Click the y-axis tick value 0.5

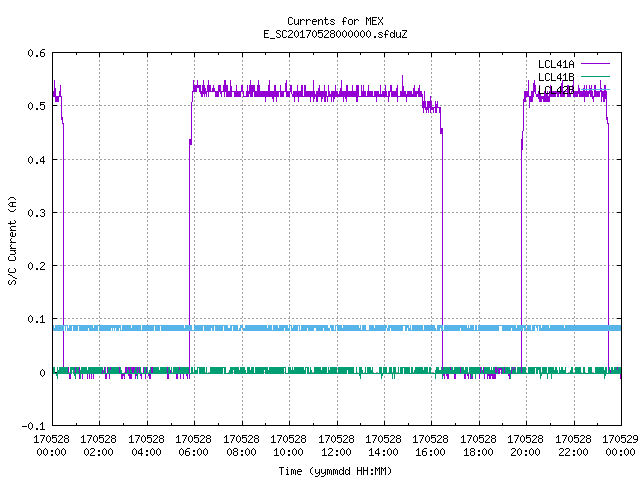click(x=36, y=106)
